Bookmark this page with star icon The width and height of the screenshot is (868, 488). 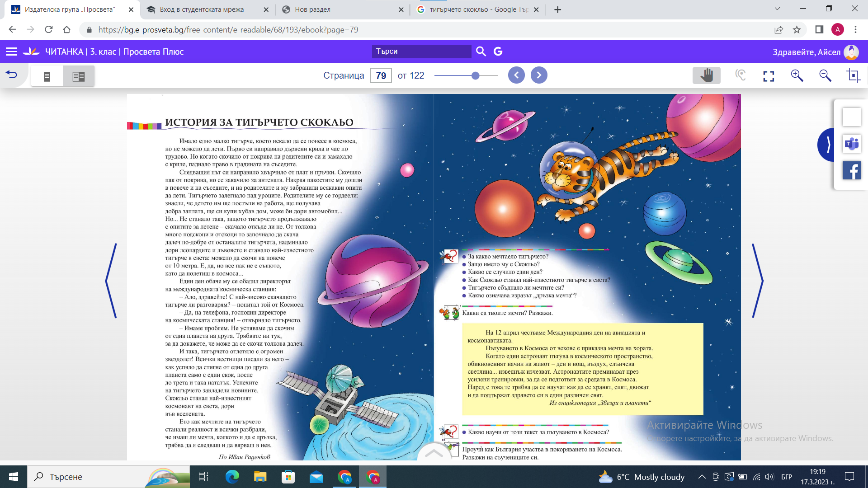tap(797, 30)
